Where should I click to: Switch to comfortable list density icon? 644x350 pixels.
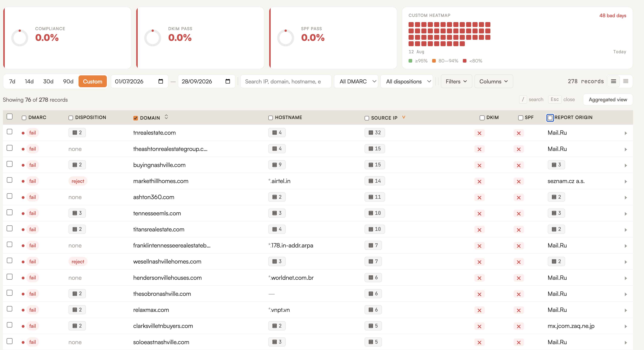(613, 81)
